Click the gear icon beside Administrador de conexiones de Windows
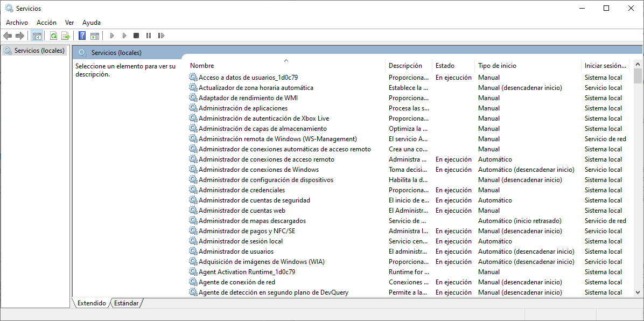The height and width of the screenshot is (321, 644). click(x=193, y=169)
